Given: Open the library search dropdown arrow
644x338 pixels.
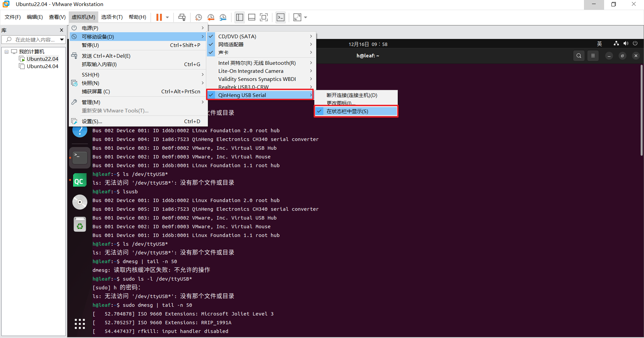Looking at the screenshot, I should [62, 40].
